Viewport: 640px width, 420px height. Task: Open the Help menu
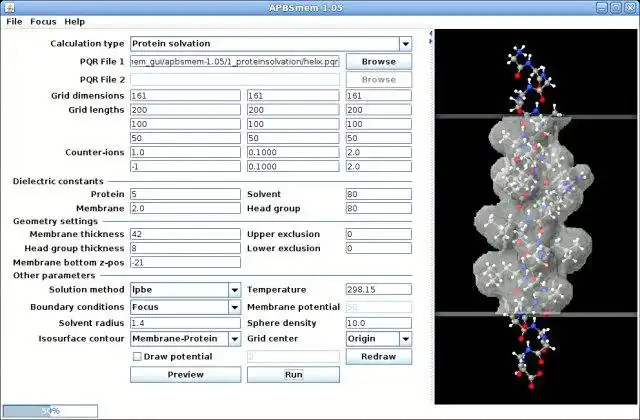point(75,21)
